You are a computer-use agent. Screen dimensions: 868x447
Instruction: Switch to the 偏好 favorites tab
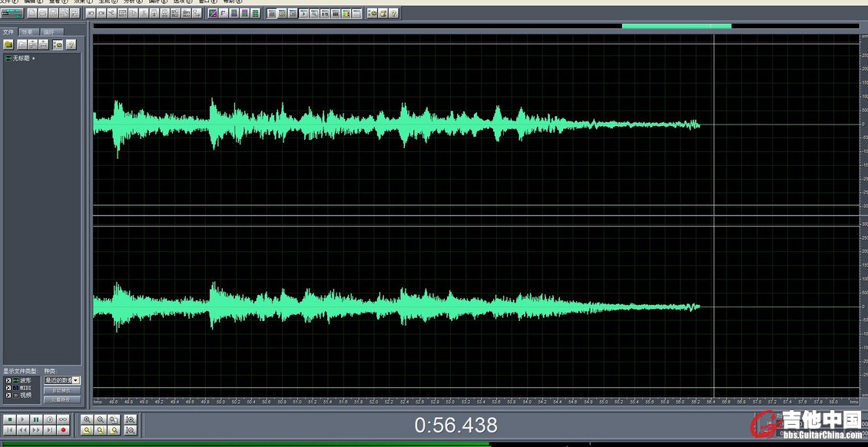click(48, 32)
